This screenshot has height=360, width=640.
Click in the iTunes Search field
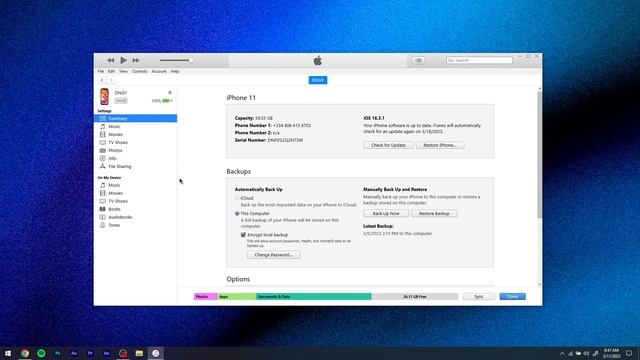479,60
